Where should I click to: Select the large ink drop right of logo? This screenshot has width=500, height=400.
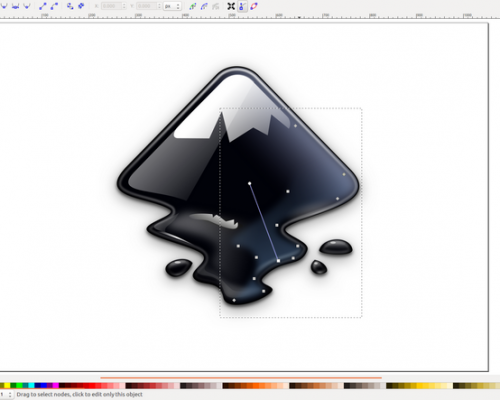[x=336, y=247]
